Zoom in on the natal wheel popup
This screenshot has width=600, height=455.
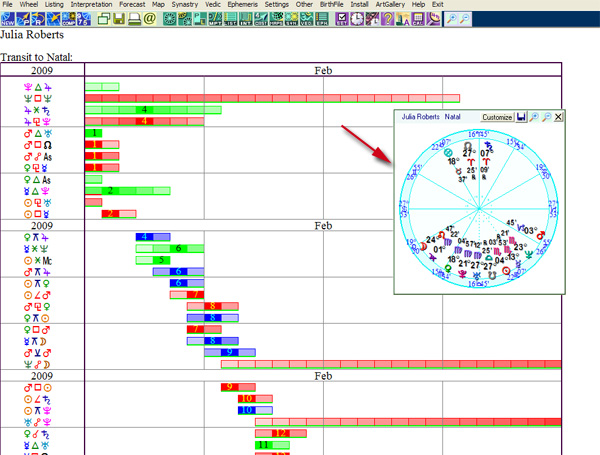534,117
